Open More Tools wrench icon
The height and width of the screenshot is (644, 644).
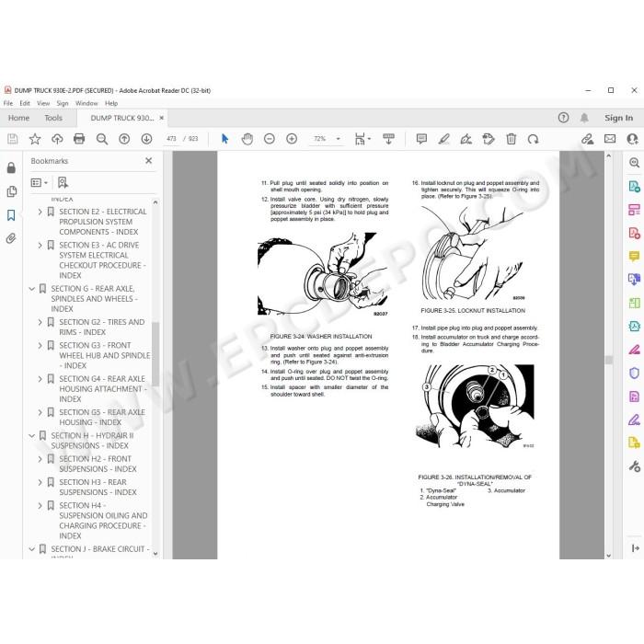click(634, 466)
